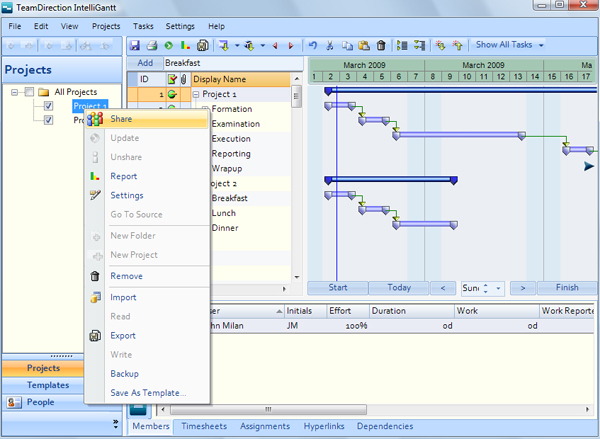Click the Delete trash can toolbar icon
This screenshot has height=439, width=600.
(x=381, y=45)
